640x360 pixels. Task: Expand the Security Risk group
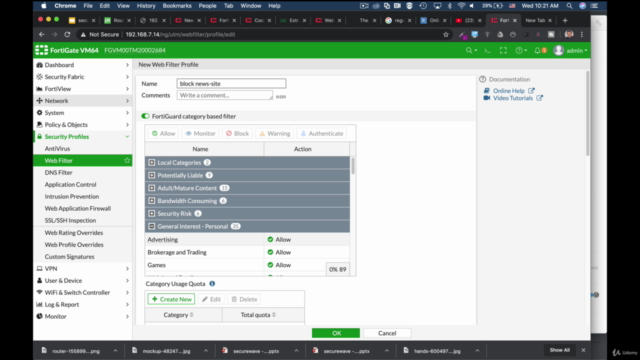tap(152, 213)
